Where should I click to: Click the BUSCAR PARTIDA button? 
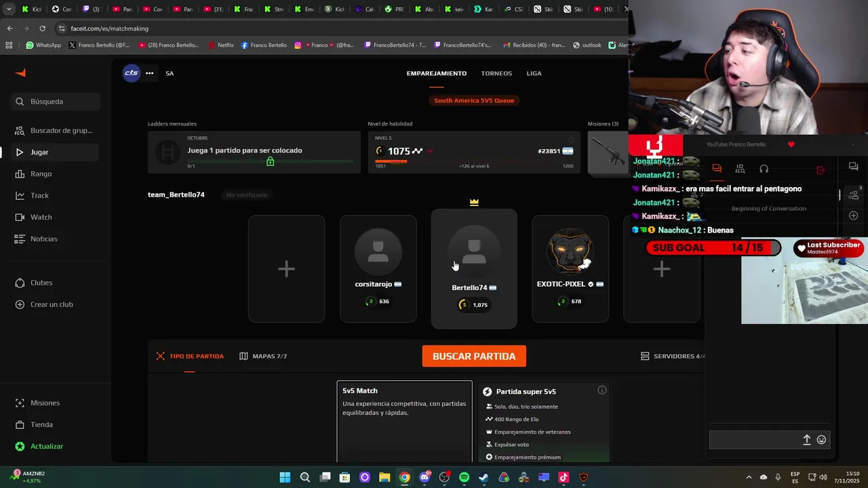(474, 356)
